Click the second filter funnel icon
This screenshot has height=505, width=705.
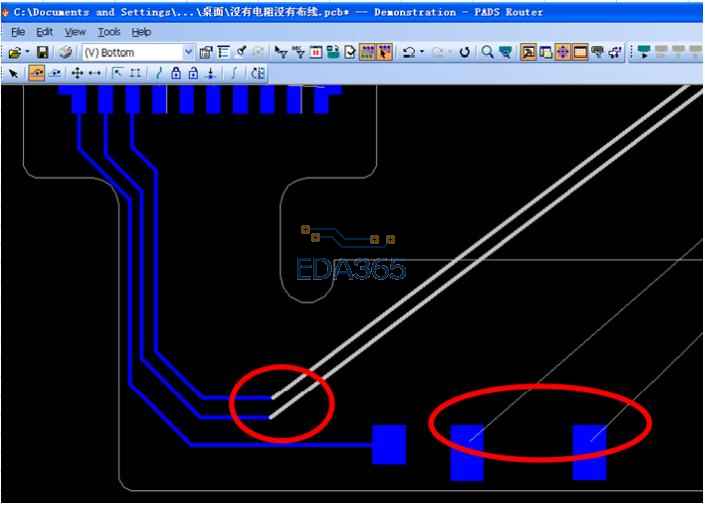coord(299,53)
